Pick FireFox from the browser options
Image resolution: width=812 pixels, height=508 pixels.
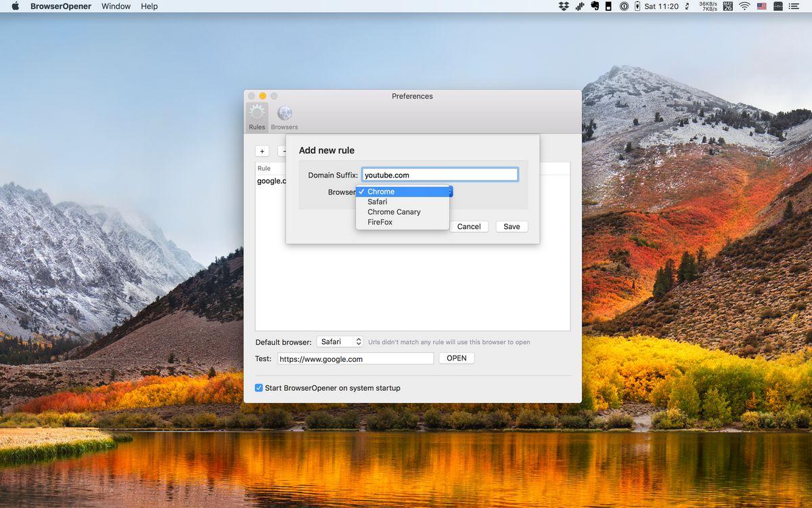[x=380, y=222]
